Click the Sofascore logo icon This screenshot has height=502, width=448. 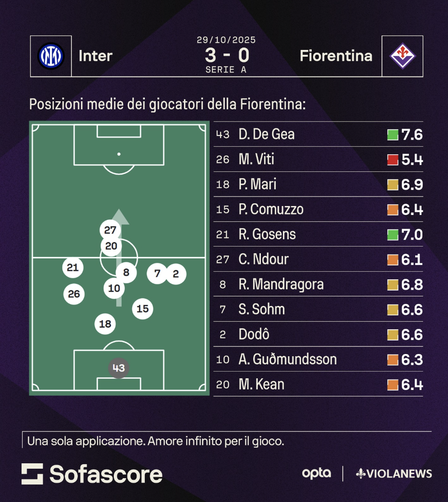(x=32, y=474)
